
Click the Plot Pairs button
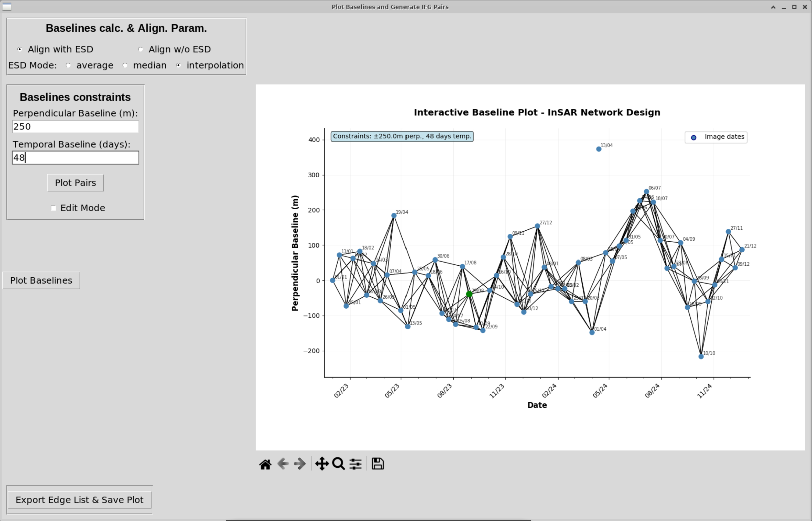point(76,183)
